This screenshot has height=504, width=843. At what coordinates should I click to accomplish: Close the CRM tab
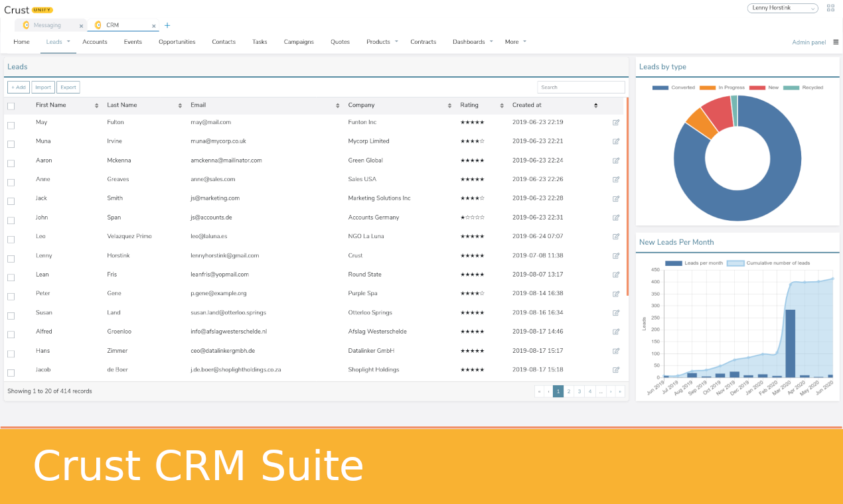(x=154, y=26)
